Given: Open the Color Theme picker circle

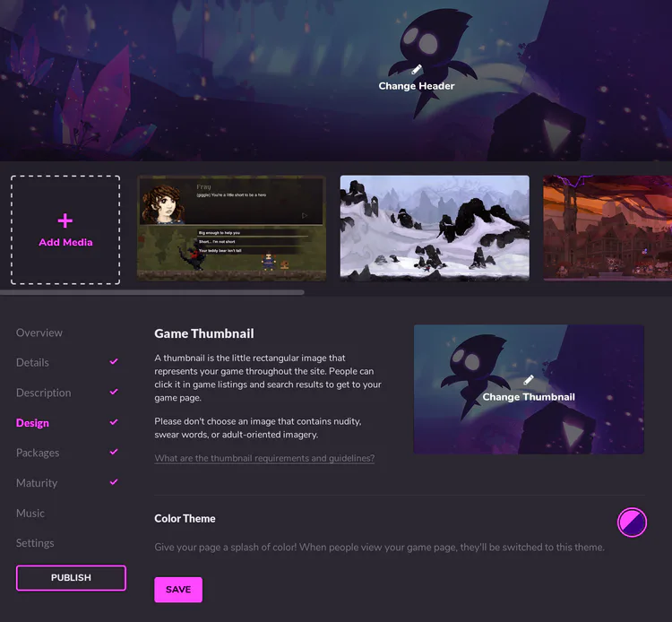Looking at the screenshot, I should [633, 523].
